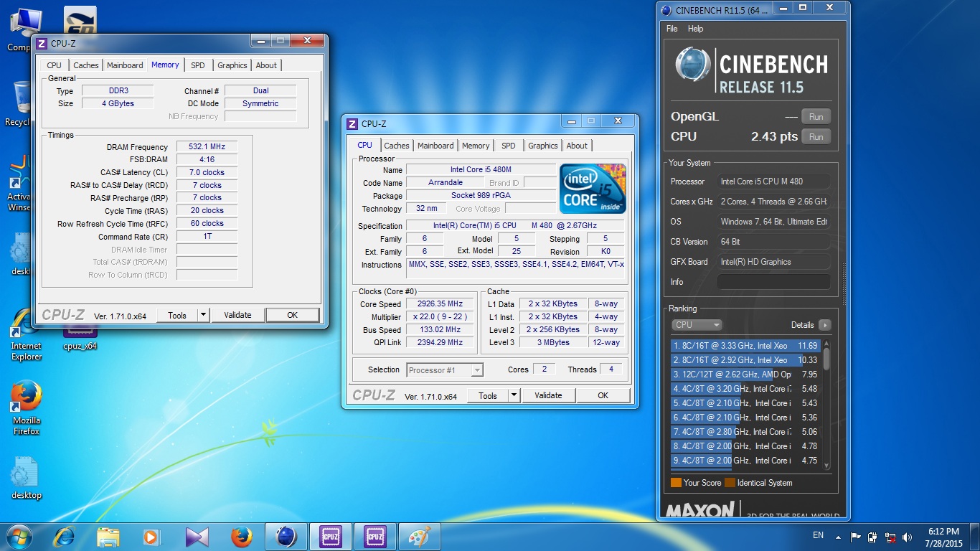Click the Info input field in Cinebench
This screenshot has height=551, width=980.
774,282
